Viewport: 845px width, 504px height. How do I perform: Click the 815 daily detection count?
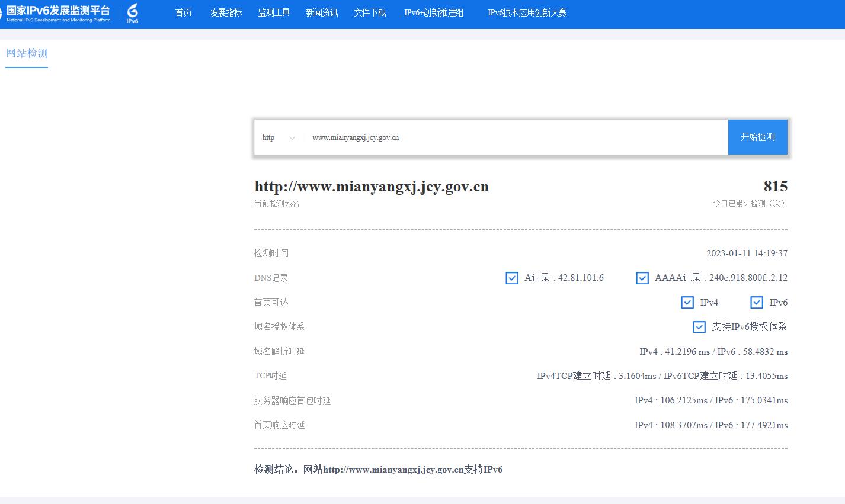[x=776, y=187]
